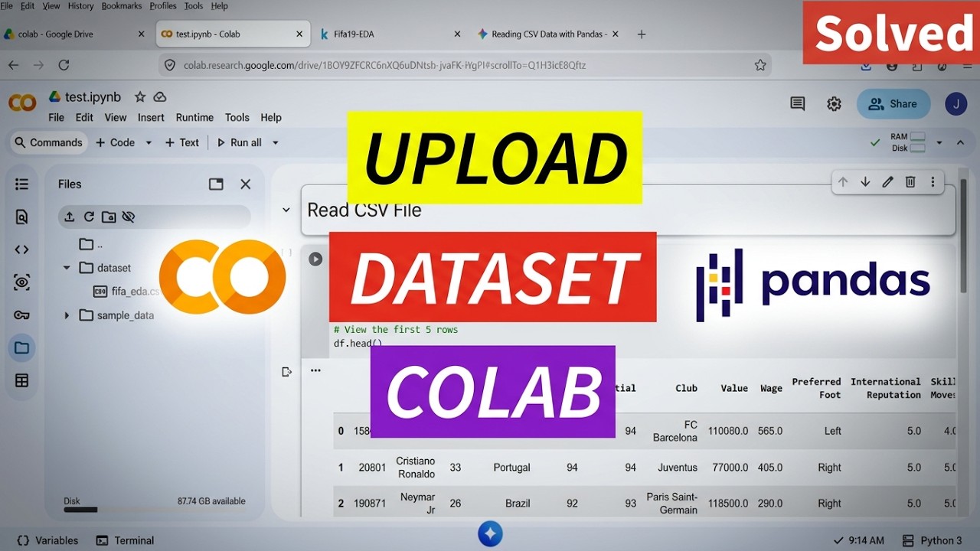Collapse the dataset folder in the file tree
This screenshot has width=980, height=551.
[x=67, y=268]
